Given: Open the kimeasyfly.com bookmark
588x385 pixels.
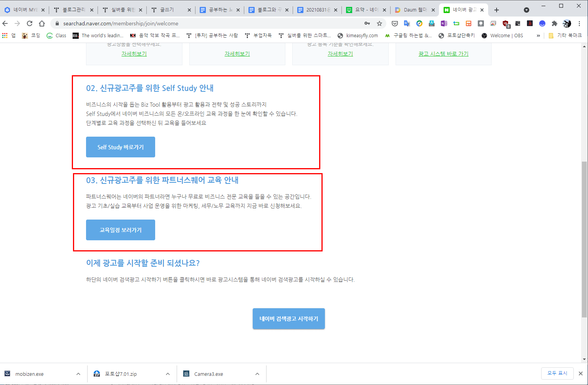Looking at the screenshot, I should pos(358,35).
